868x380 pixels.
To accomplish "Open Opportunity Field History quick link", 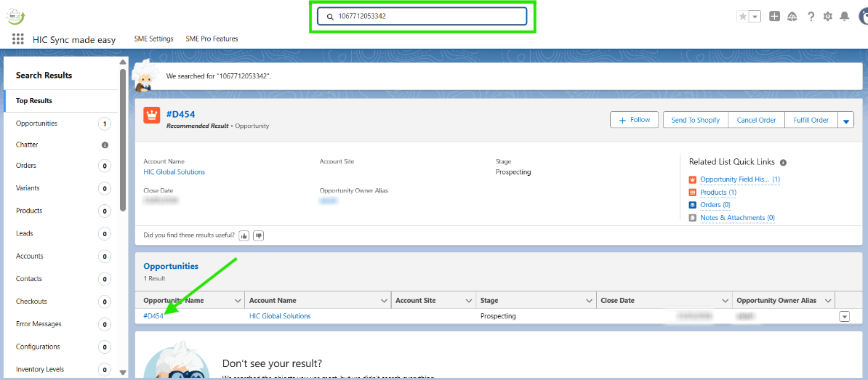I will [x=739, y=179].
